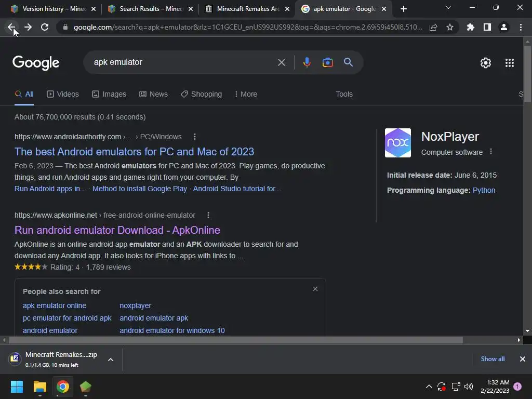Viewport: 532px width, 399px height.
Task: Open options for the androidauthority.com result
Action: [195, 137]
